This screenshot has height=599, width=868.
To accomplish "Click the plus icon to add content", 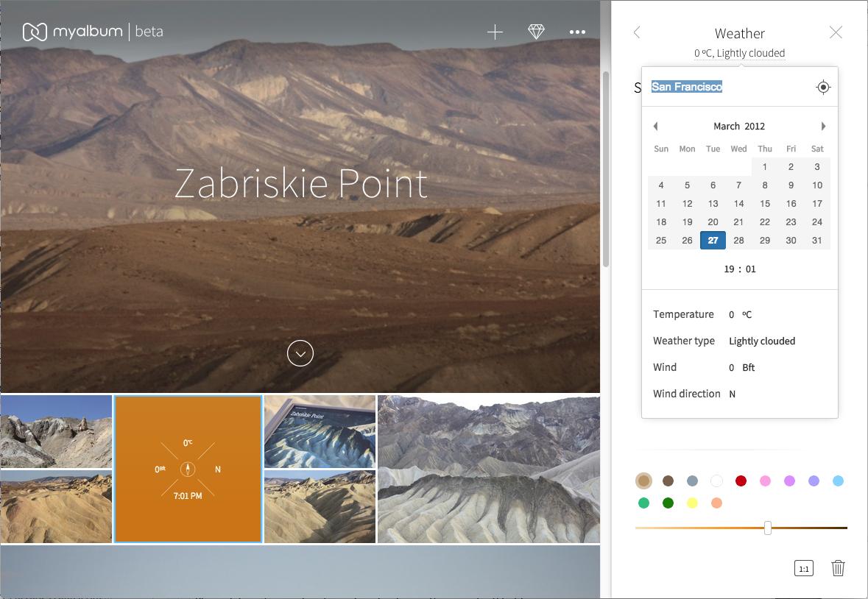I will point(495,32).
